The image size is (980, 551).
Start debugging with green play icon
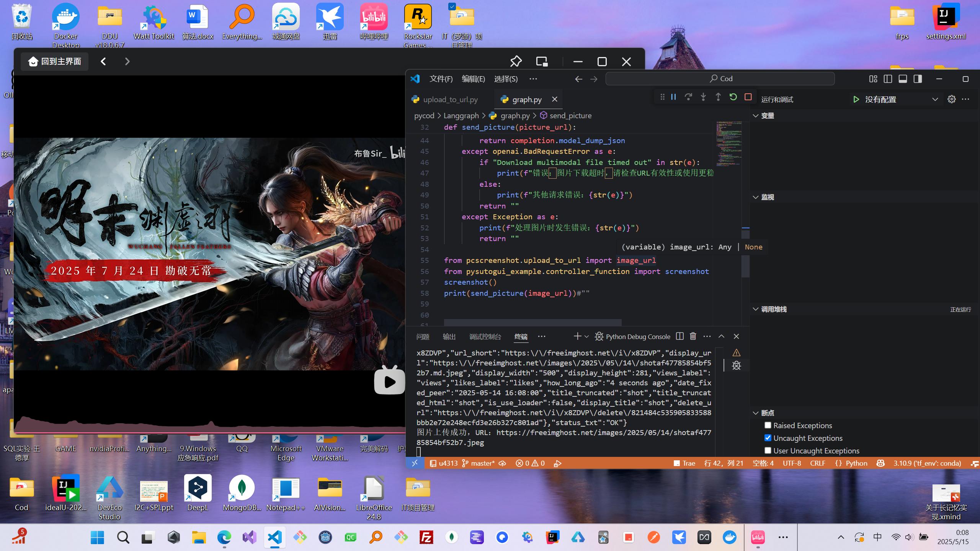pyautogui.click(x=856, y=99)
